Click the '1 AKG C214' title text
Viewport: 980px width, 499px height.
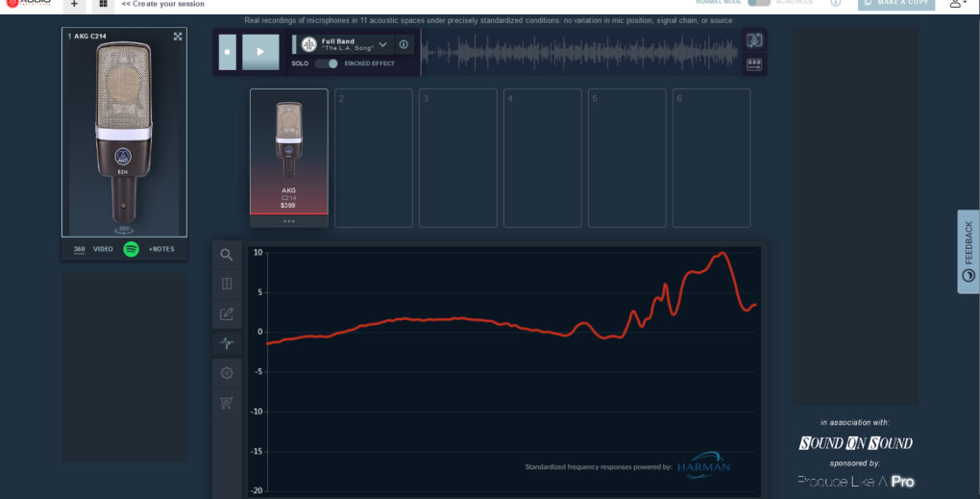[86, 37]
